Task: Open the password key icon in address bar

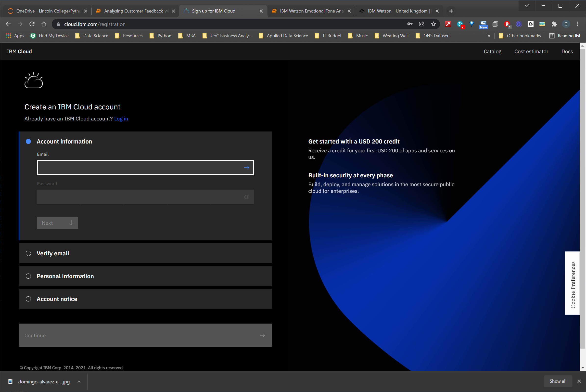Action: click(410, 24)
